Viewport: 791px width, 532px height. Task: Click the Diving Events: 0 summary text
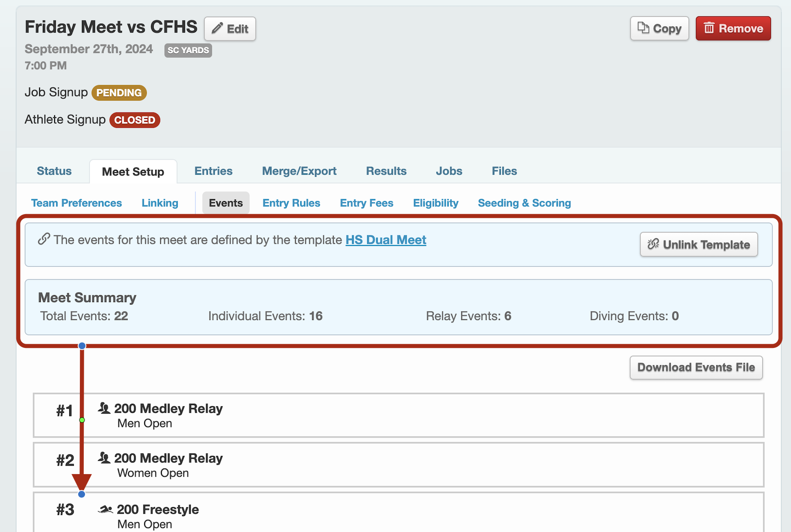pyautogui.click(x=634, y=316)
